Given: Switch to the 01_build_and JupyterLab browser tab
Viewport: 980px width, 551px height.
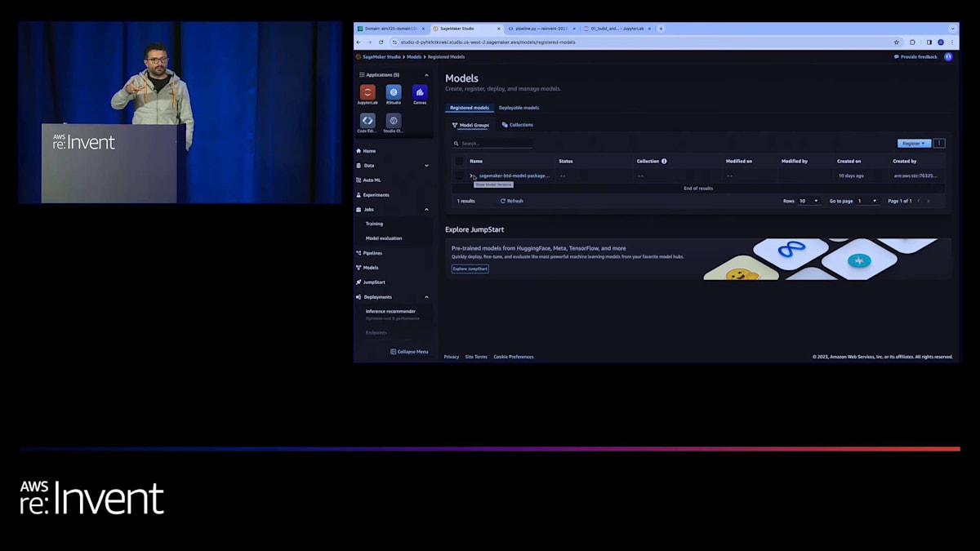Looking at the screenshot, I should pyautogui.click(x=617, y=29).
